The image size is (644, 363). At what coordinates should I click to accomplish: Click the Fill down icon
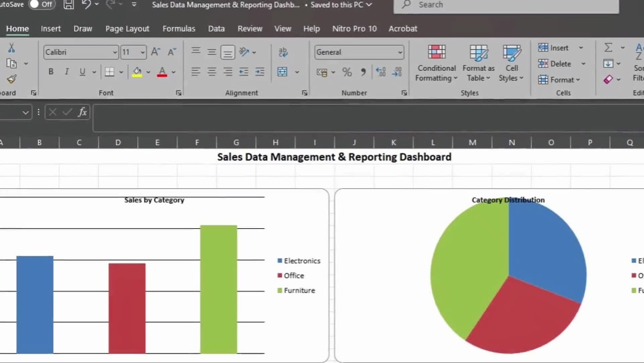tap(609, 63)
